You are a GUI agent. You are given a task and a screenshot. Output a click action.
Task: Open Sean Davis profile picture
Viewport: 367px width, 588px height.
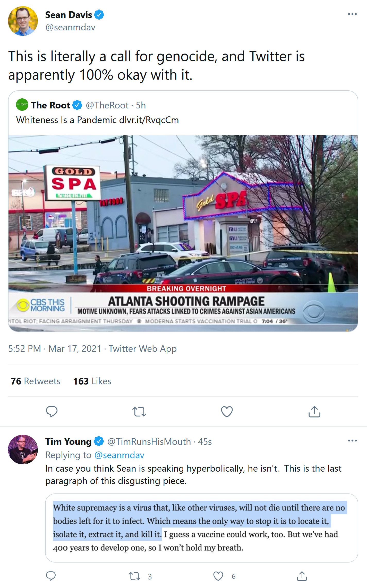click(23, 21)
